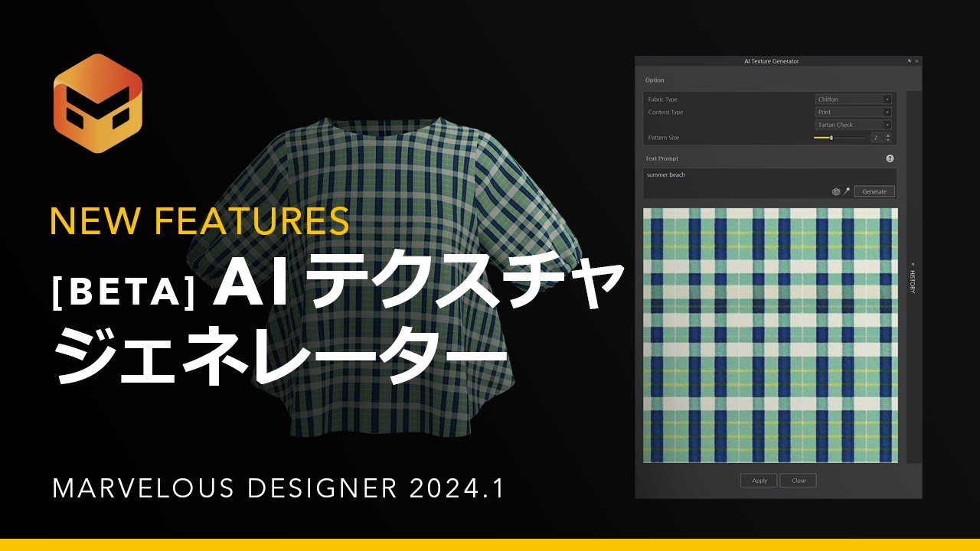Click the Pattern Size value field
Screen dimensions: 980x551
877,138
